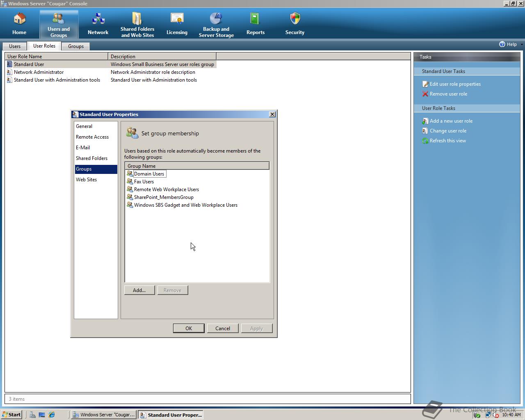Click Add a new user role link

coord(451,121)
